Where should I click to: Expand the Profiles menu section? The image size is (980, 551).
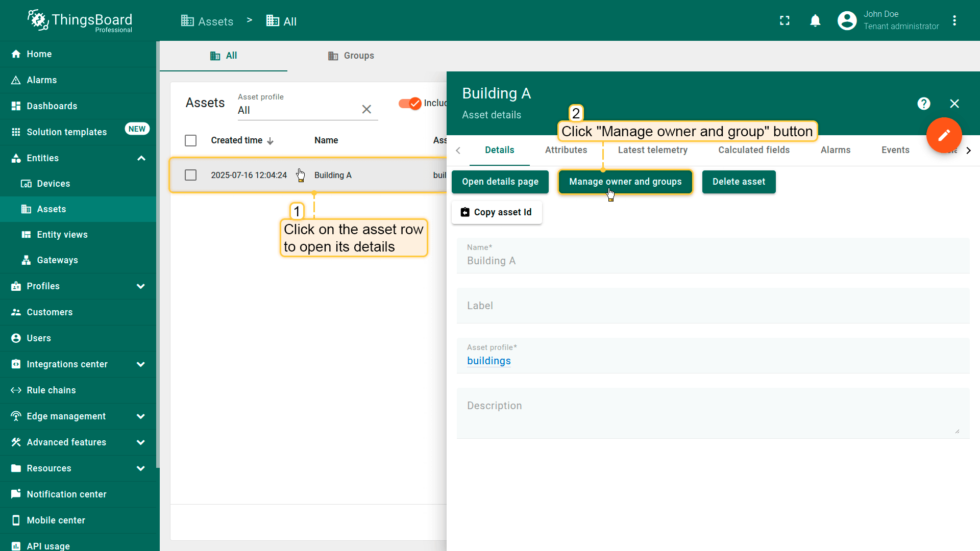point(141,286)
